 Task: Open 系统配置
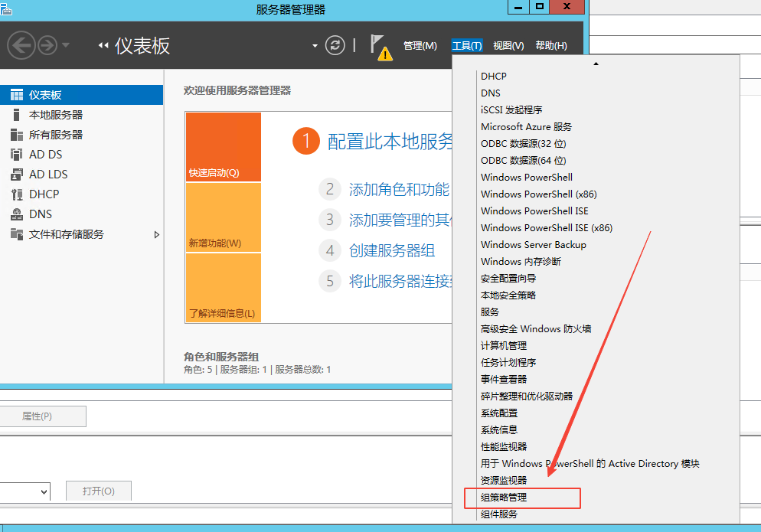tap(499, 413)
